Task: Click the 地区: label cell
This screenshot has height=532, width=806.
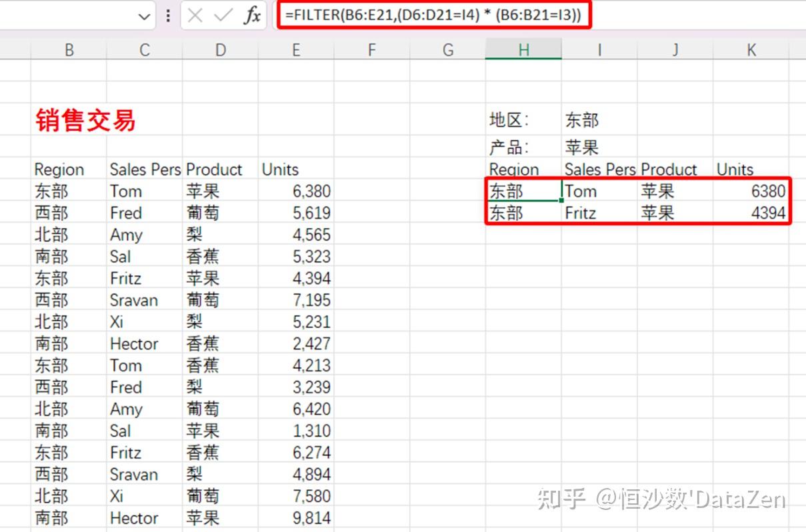Action: (x=509, y=120)
